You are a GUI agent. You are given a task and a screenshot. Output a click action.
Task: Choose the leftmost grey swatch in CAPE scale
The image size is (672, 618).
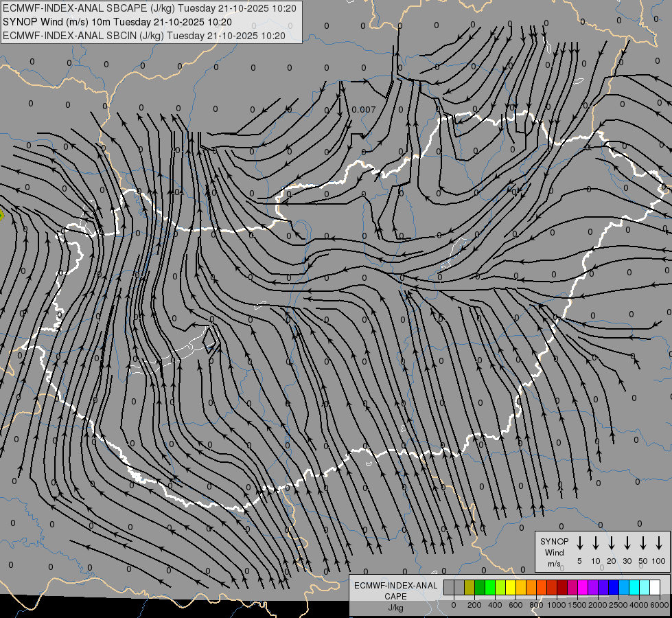point(449,587)
